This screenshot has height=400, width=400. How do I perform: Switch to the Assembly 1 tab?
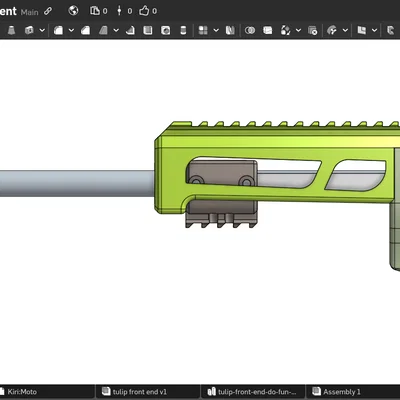tap(337, 392)
